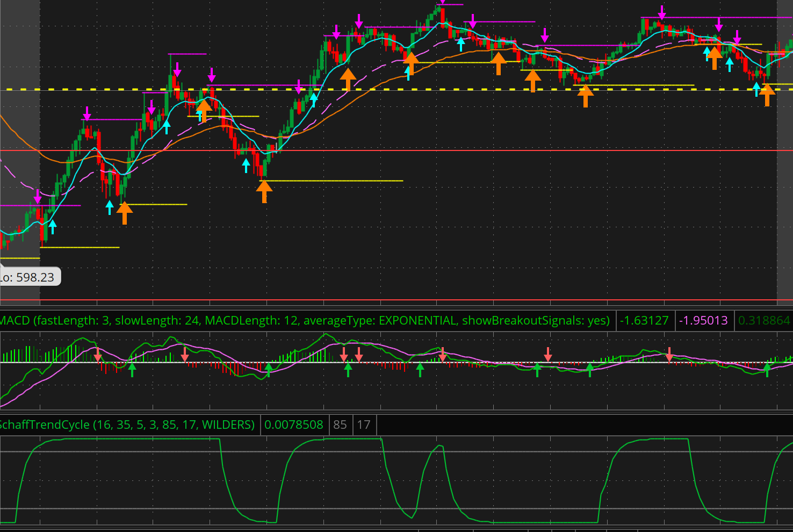The width and height of the screenshot is (793, 532).
Task: Click the MACD diff value 0.318864
Action: (x=764, y=321)
